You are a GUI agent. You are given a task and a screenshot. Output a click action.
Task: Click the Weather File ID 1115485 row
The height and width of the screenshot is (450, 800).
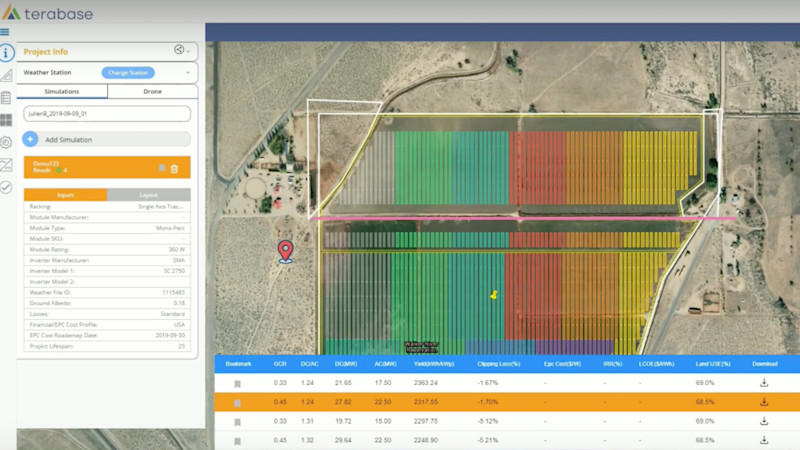[107, 292]
